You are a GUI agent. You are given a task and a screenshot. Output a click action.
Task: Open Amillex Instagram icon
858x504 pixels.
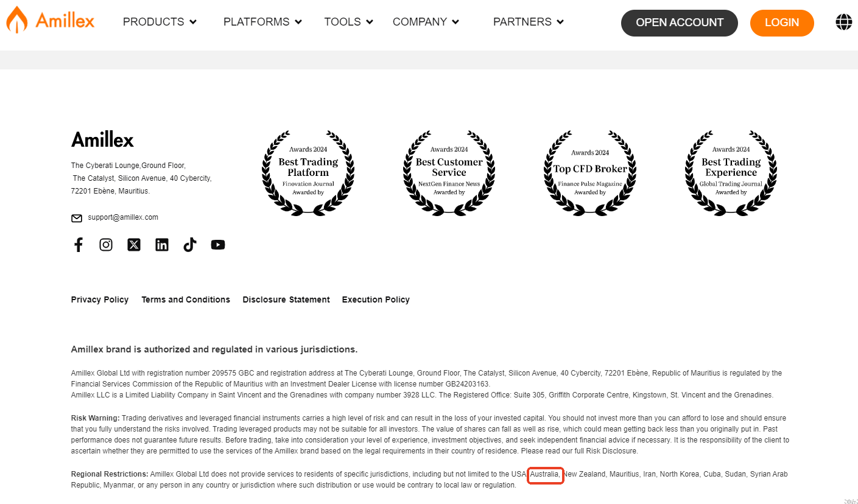(106, 245)
